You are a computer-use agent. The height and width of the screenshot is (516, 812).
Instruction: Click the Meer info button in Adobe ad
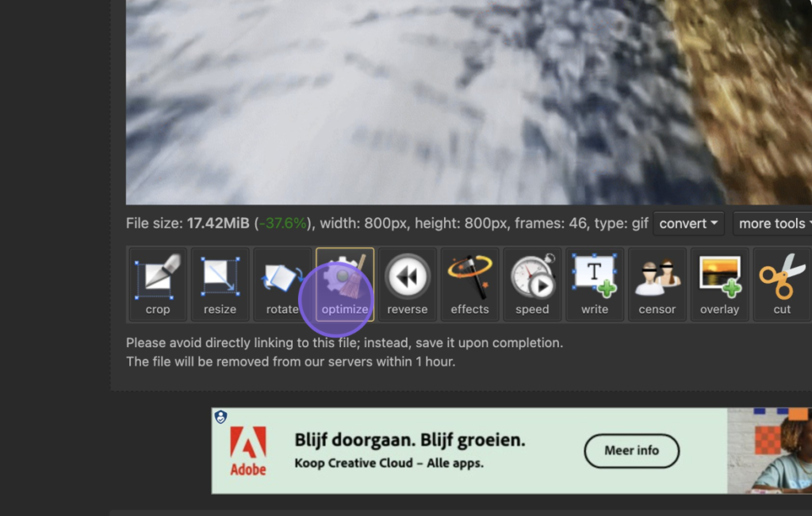click(x=632, y=451)
